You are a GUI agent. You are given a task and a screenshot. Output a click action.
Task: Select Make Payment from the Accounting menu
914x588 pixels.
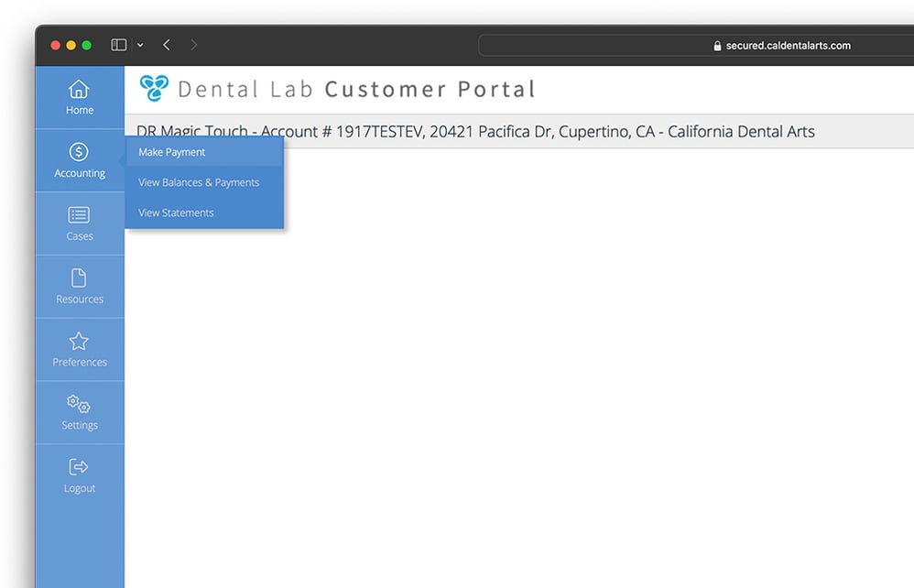pyautogui.click(x=172, y=152)
